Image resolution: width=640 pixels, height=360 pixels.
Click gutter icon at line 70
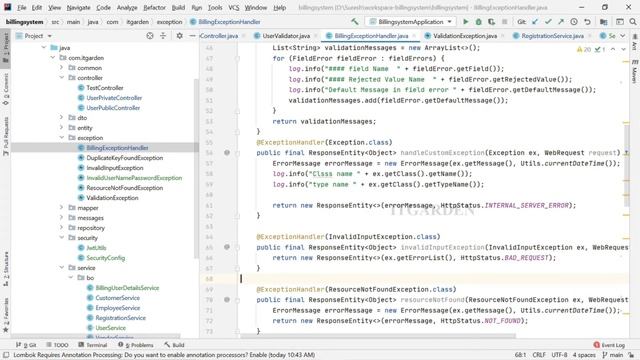click(227, 300)
